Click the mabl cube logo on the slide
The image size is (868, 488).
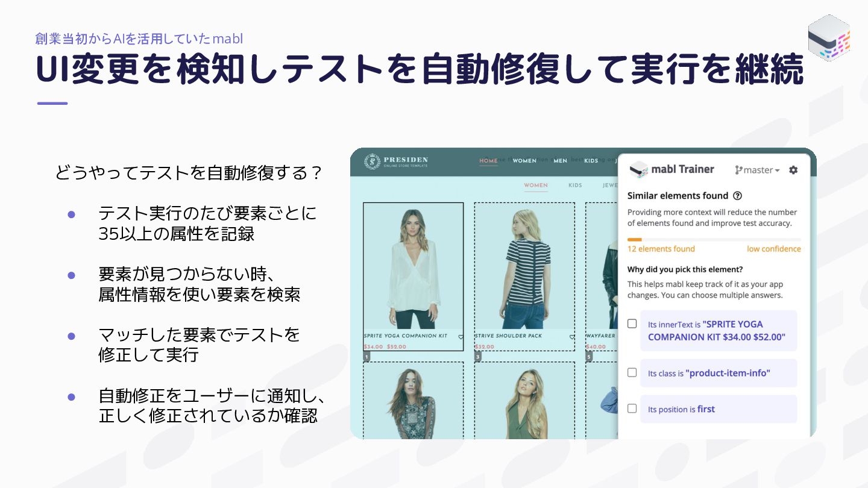[829, 37]
